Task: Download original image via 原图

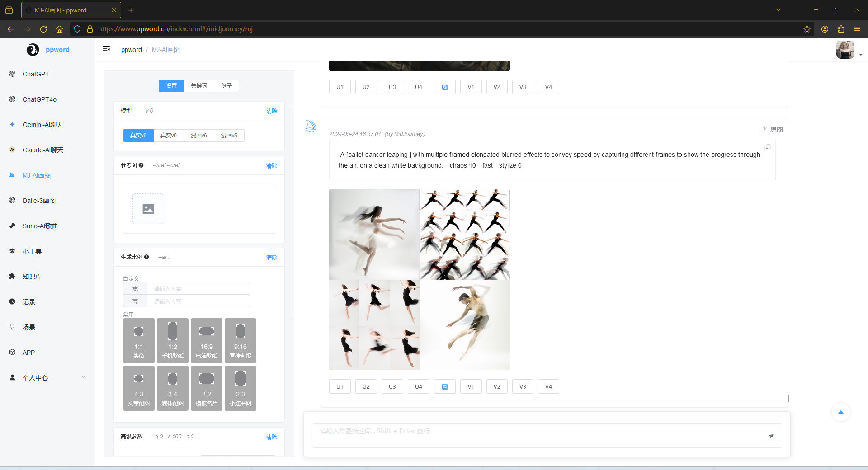Action: 772,129
